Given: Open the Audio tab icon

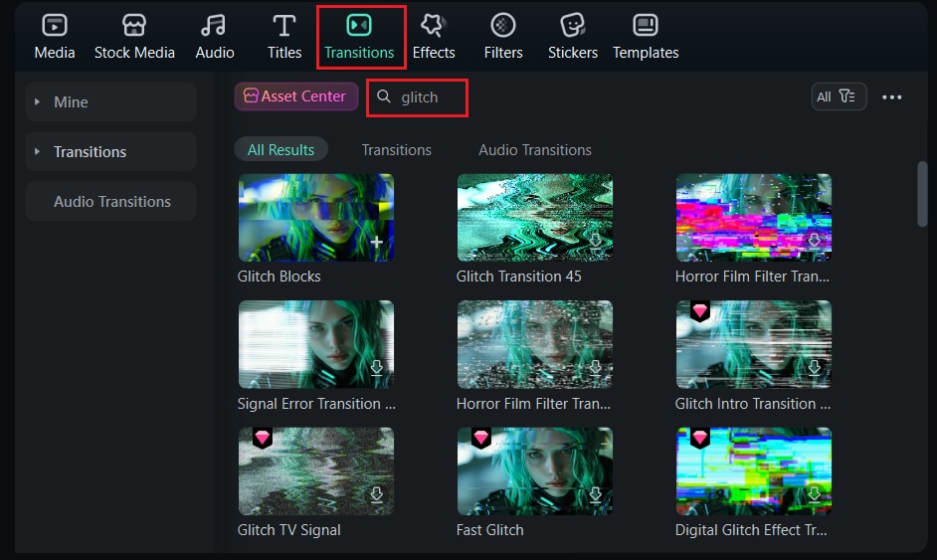Looking at the screenshot, I should (x=213, y=25).
